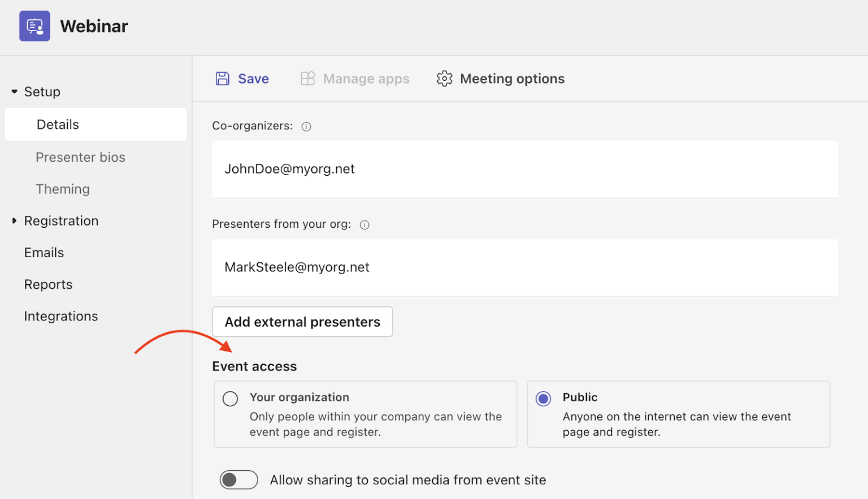This screenshot has width=868, height=499.
Task: Open the Presenter bios page
Action: (x=80, y=157)
